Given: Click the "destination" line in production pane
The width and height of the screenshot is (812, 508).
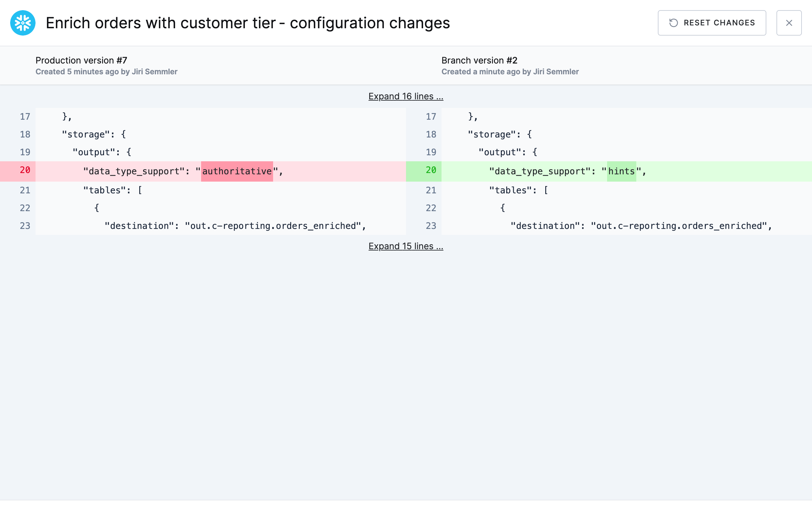Looking at the screenshot, I should (x=221, y=226).
